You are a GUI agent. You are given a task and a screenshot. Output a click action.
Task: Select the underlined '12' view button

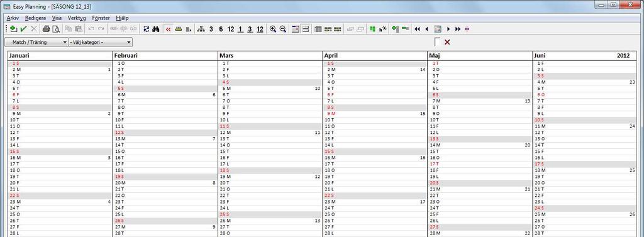(x=260, y=29)
